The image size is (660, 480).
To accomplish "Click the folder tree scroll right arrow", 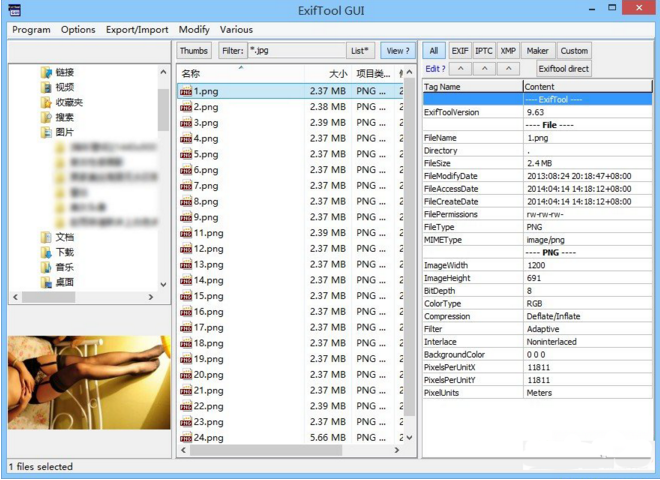I will 151,297.
